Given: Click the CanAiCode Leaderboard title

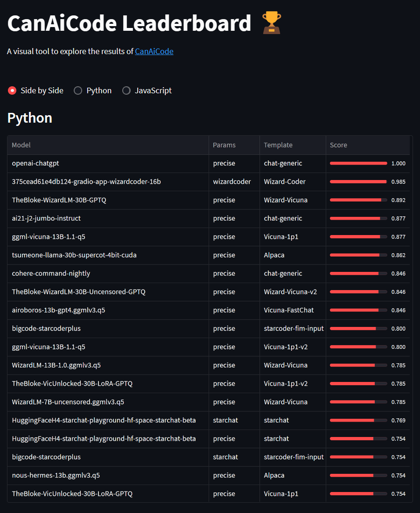Looking at the screenshot, I should coord(129,24).
